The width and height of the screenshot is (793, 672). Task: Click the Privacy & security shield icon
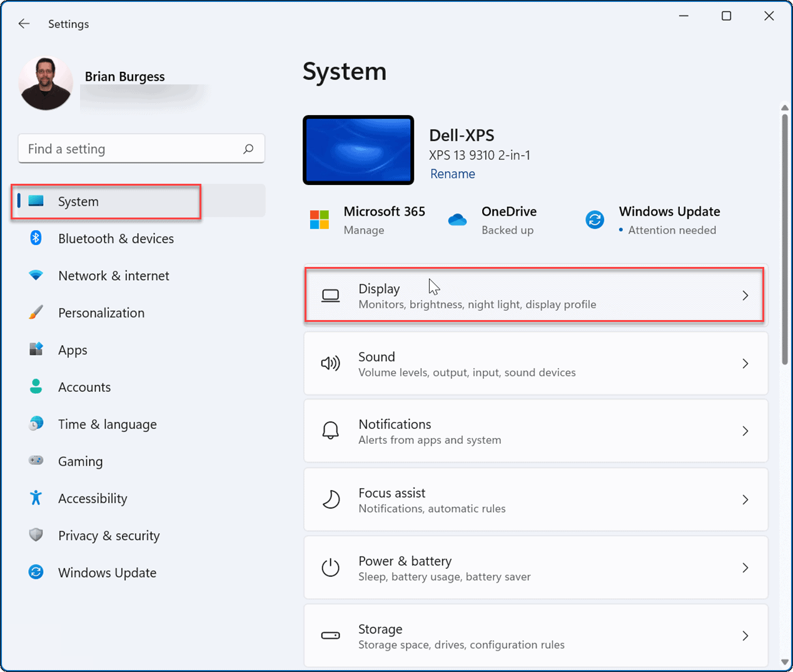click(x=36, y=534)
